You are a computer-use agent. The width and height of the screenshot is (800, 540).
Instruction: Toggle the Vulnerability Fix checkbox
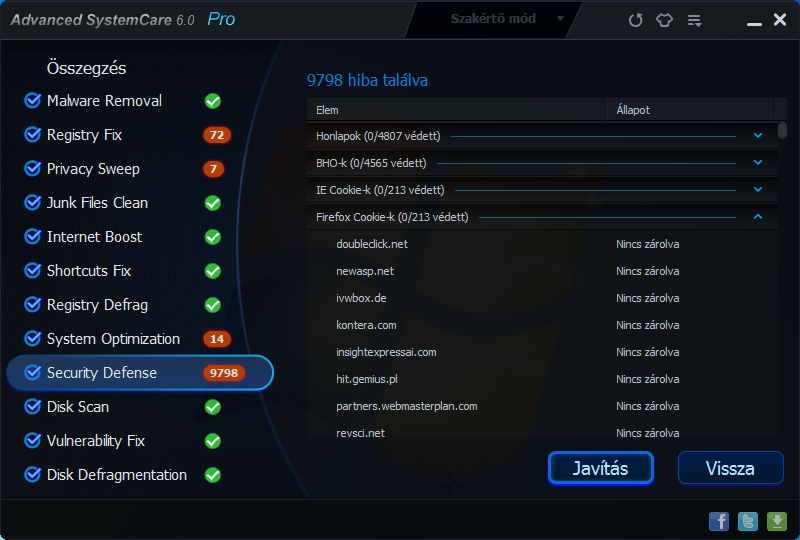pos(33,440)
